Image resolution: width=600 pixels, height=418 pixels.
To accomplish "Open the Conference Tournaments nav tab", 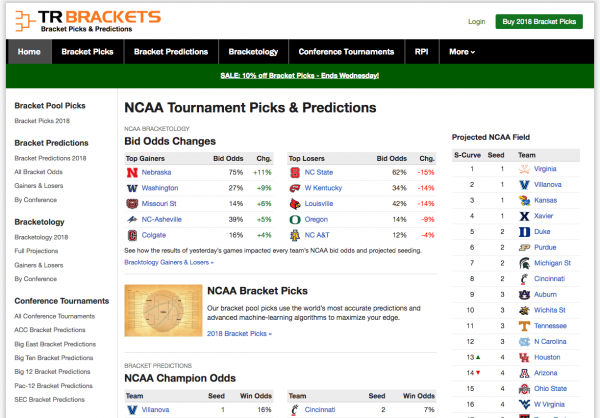I will pos(346,52).
